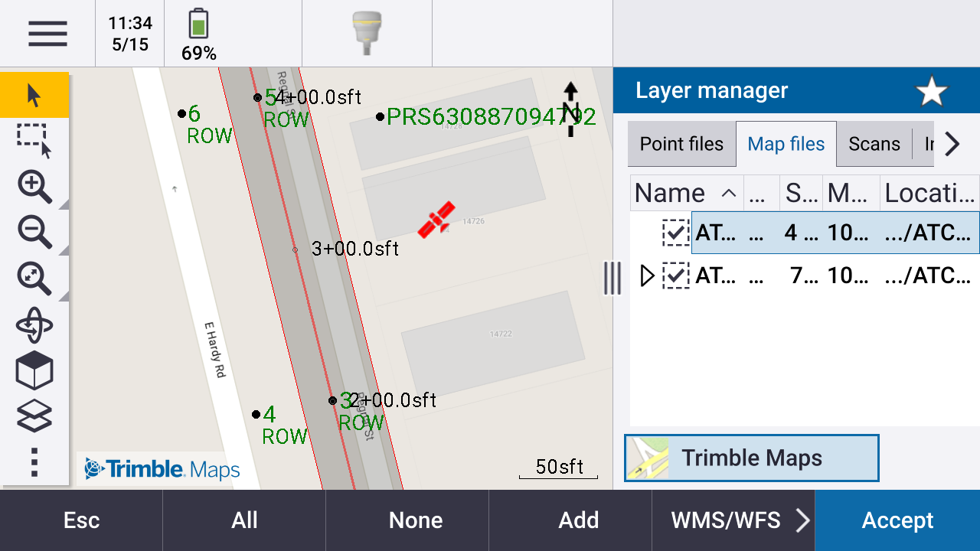This screenshot has width=980, height=551.
Task: Click the panel resize handle divider
Action: click(612, 279)
